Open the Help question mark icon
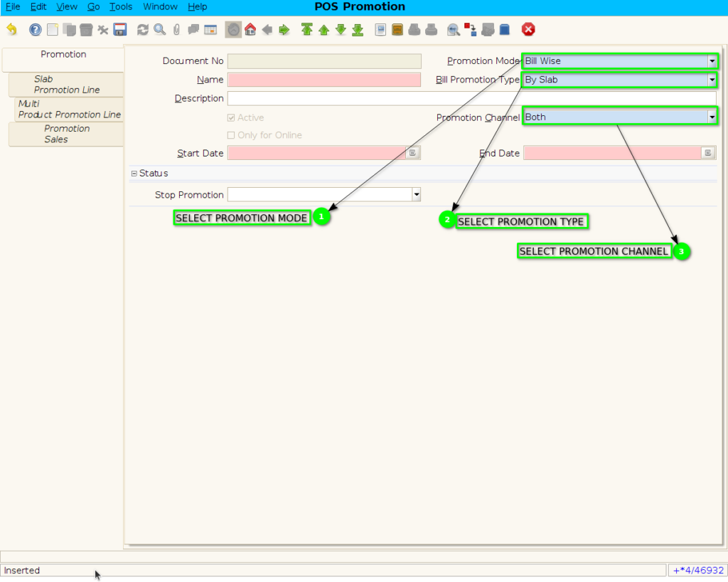This screenshot has height=582, width=728. tap(36, 30)
